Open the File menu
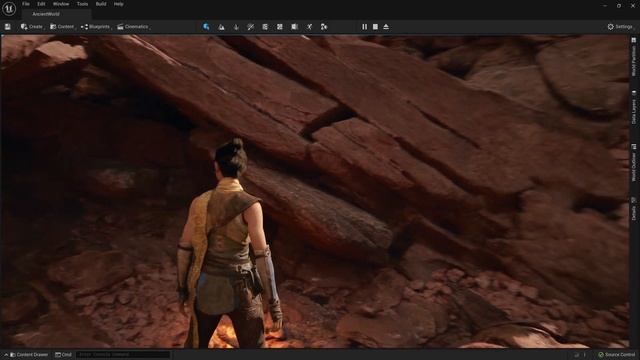The image size is (640, 360). [26, 4]
